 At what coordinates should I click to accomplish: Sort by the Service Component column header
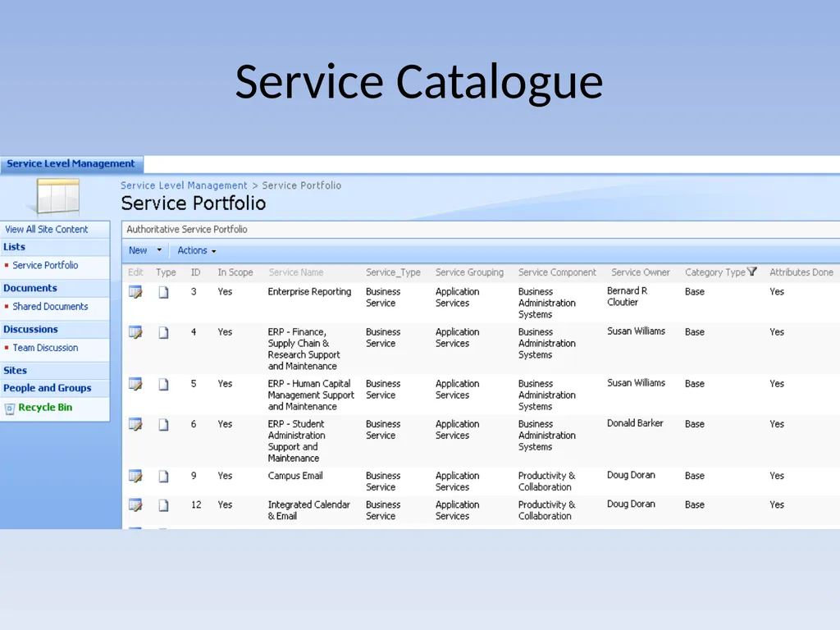pyautogui.click(x=557, y=272)
